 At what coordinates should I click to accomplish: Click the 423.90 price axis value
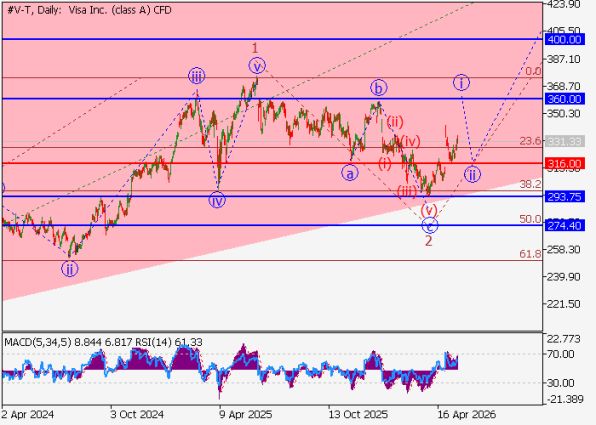[x=564, y=4]
